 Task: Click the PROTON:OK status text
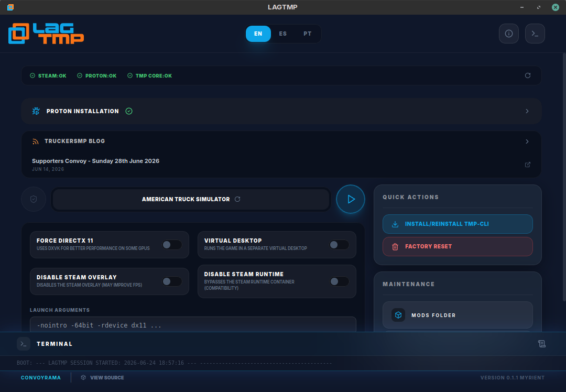[101, 76]
